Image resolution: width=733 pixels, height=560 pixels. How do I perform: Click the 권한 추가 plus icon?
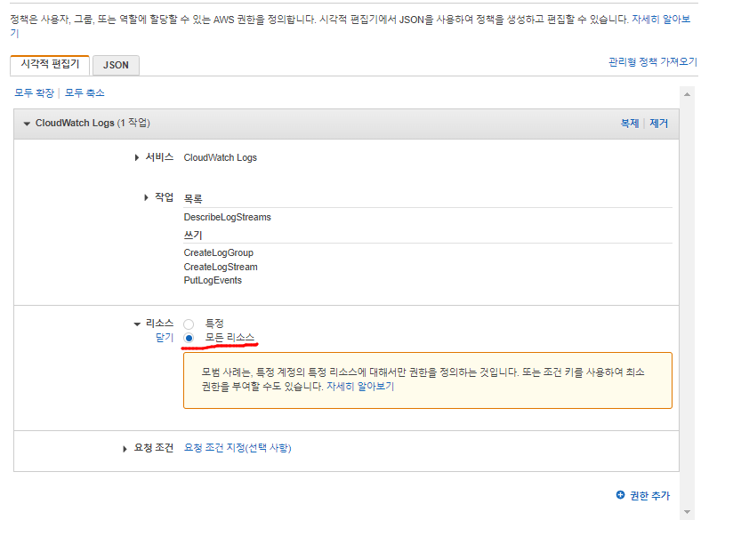[620, 495]
